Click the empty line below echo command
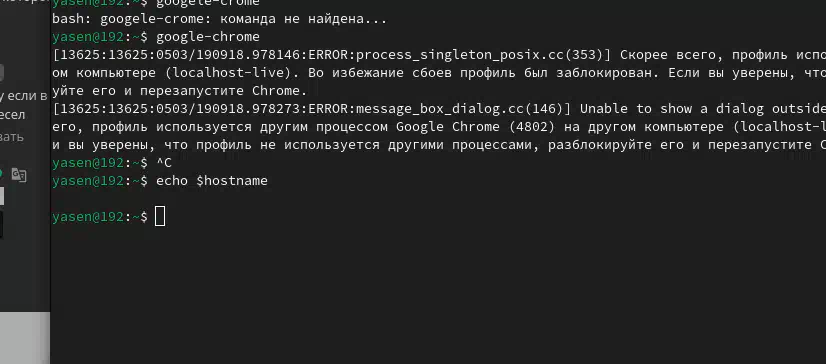The image size is (826, 364). tap(438, 199)
